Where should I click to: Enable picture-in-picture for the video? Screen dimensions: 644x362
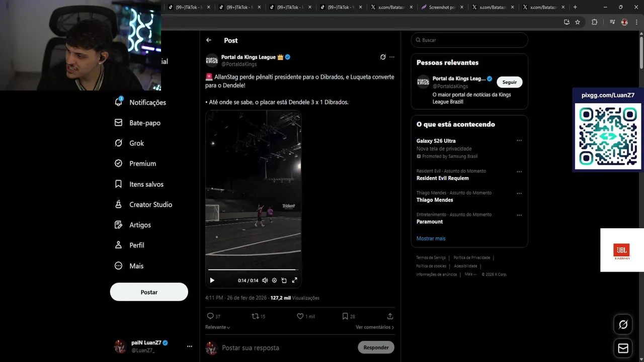pyautogui.click(x=284, y=281)
